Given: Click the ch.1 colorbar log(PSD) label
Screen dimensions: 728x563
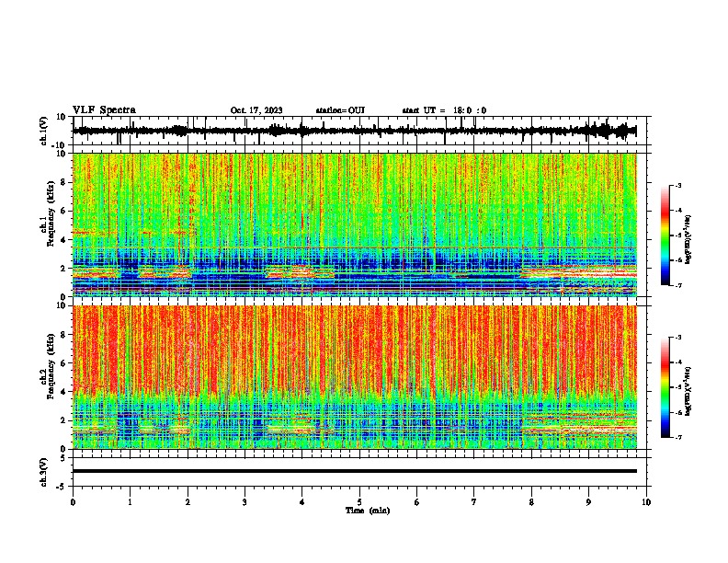Looking at the screenshot, I should click(688, 239).
